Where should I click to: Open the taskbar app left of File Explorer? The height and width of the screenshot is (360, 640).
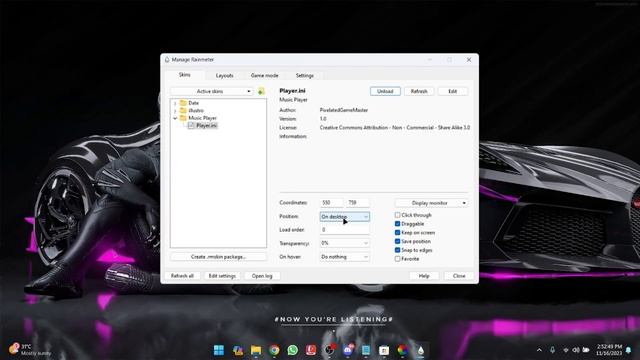pos(238,350)
